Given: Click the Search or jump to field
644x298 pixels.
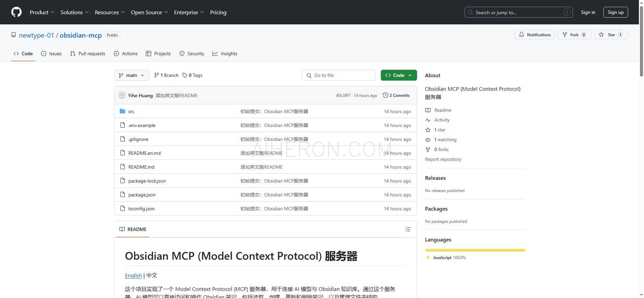Looking at the screenshot, I should coord(519,12).
